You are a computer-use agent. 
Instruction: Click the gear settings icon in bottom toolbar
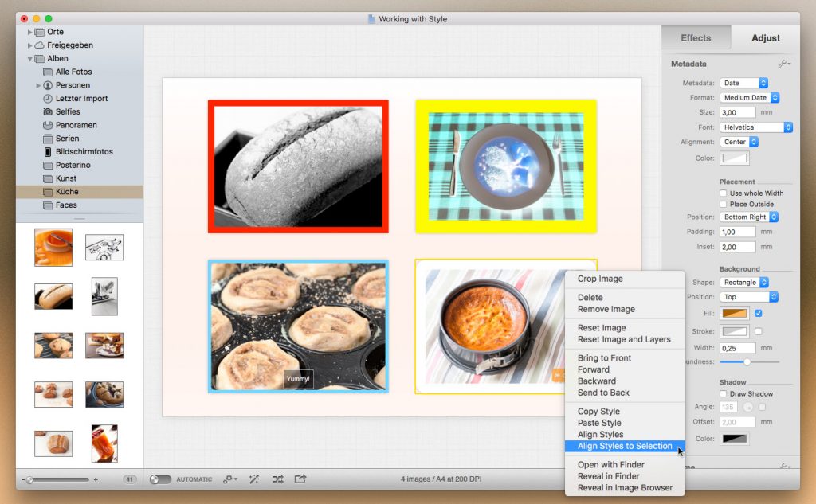[x=229, y=479]
